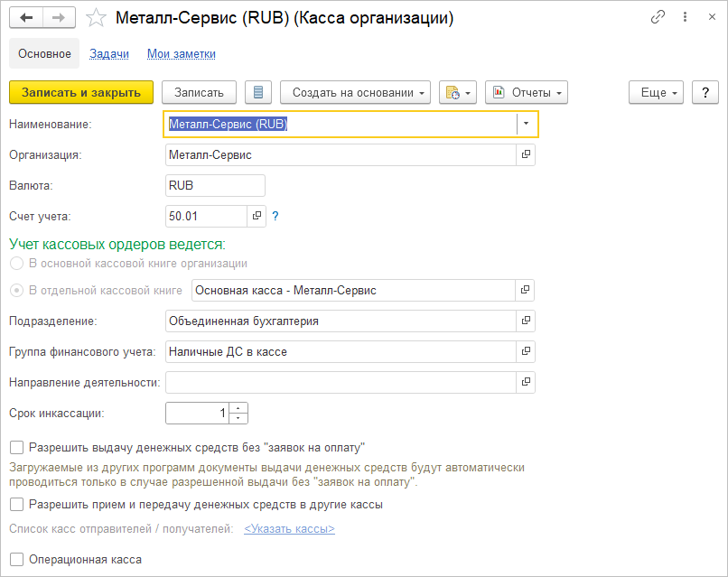Open the Отчеты reports dropdown
The width and height of the screenshot is (728, 577).
pyautogui.click(x=527, y=92)
